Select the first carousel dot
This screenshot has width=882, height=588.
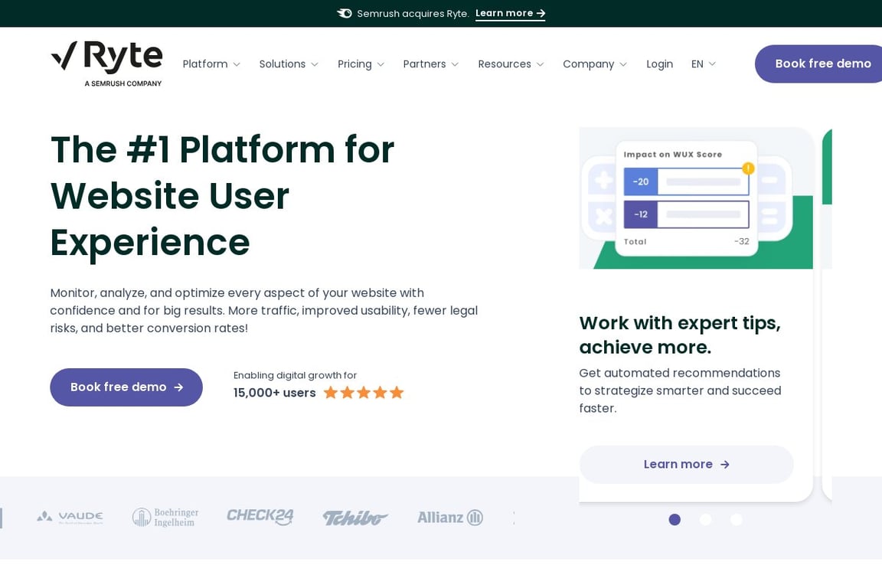tap(675, 519)
